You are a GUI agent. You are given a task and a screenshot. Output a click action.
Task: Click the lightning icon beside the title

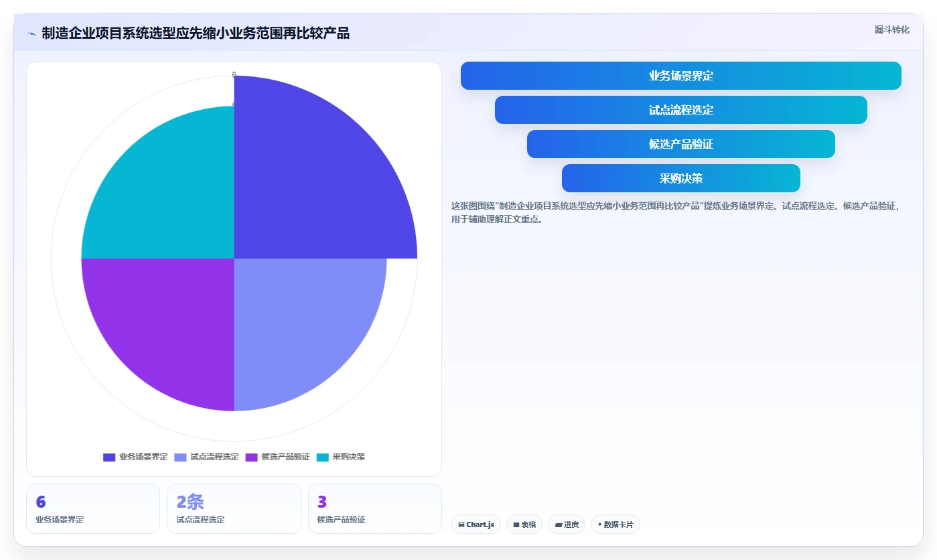pyautogui.click(x=31, y=33)
